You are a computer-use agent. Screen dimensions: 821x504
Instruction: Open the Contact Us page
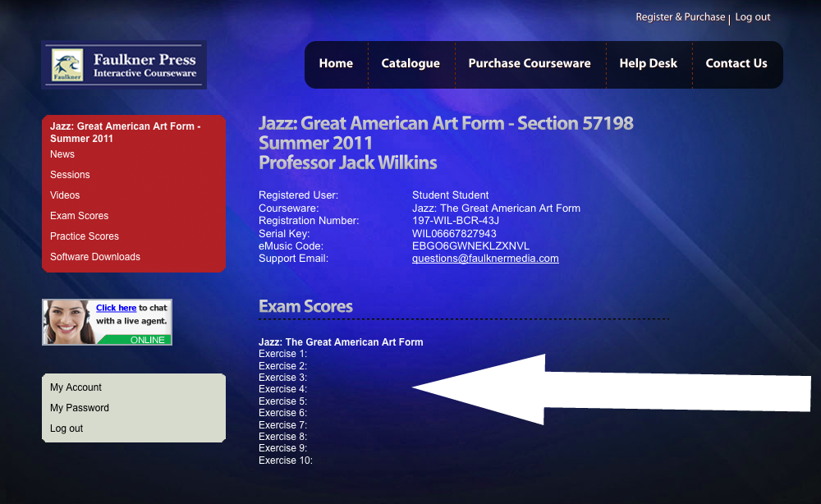pyautogui.click(x=736, y=63)
